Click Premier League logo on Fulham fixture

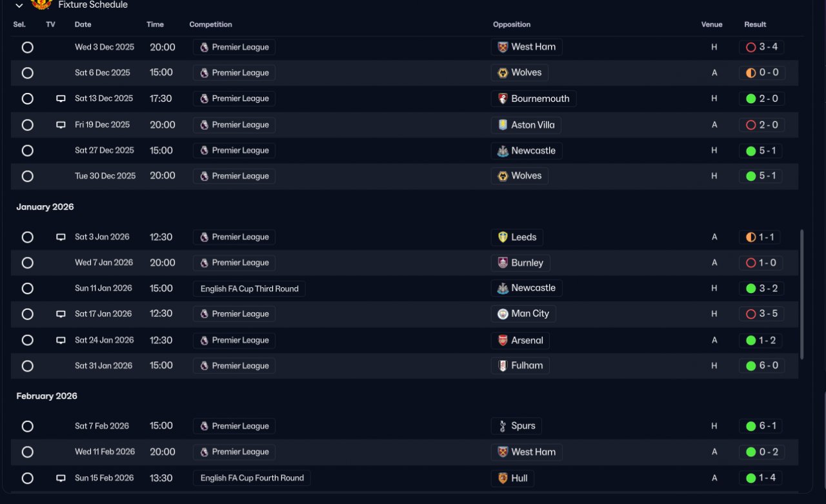point(204,366)
